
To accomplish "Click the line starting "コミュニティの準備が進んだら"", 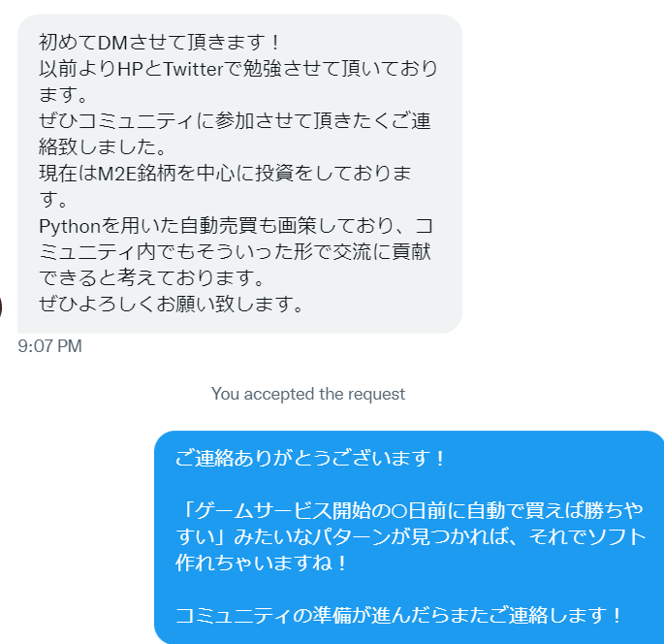I will (399, 616).
